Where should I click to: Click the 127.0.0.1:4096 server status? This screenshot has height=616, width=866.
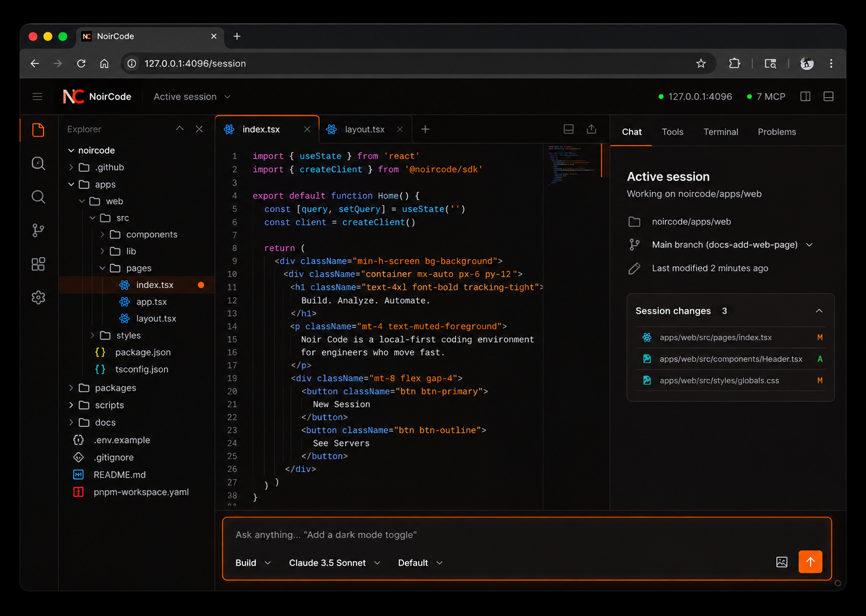tap(695, 97)
